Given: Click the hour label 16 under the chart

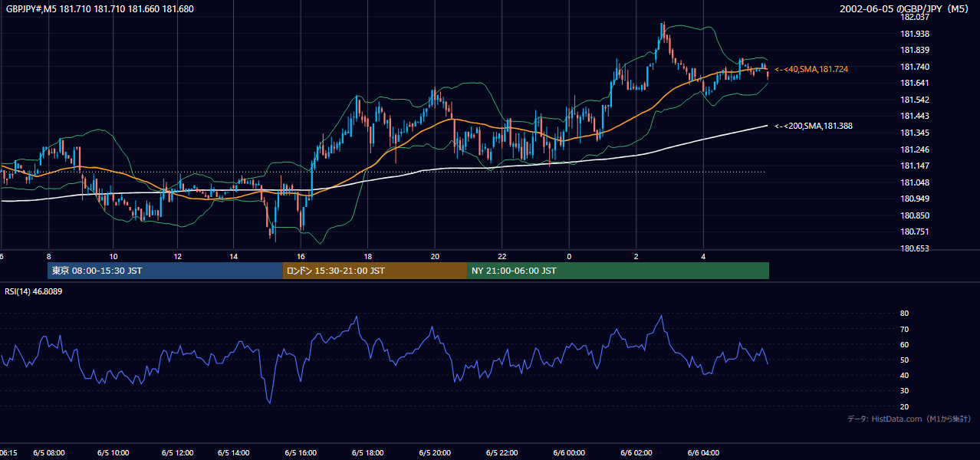Looking at the screenshot, I should tap(301, 256).
